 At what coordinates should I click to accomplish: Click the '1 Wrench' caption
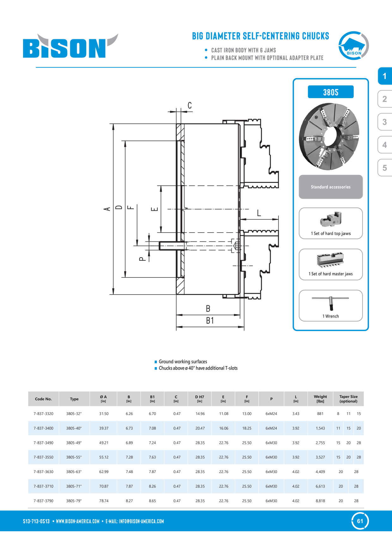(331, 316)
